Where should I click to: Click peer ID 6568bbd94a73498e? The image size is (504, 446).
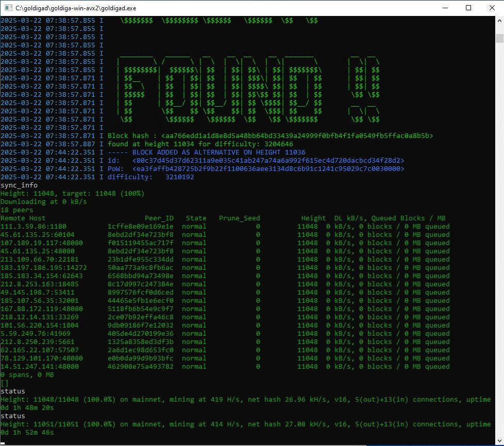pos(141,276)
